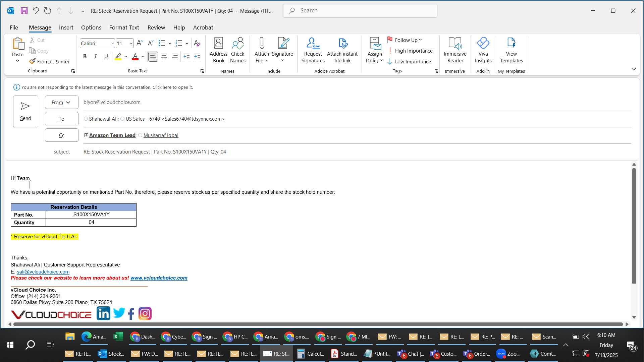
Task: Increase font size with grow icon
Action: (x=140, y=43)
